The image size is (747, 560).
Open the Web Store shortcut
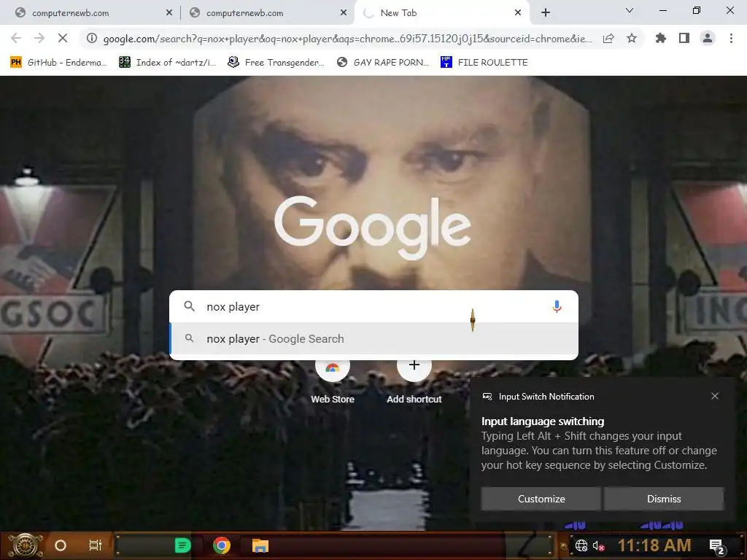click(333, 381)
